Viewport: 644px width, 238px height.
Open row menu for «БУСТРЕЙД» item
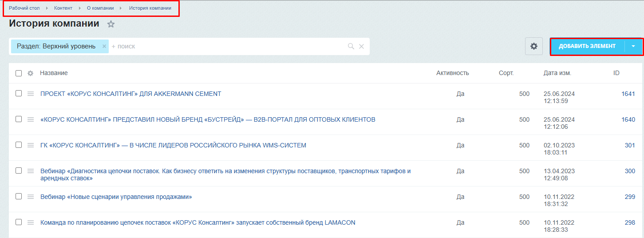tap(31, 119)
